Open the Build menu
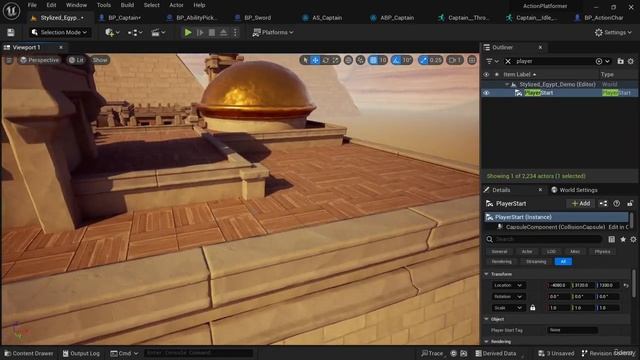The height and width of the screenshot is (360, 640). tap(127, 5)
